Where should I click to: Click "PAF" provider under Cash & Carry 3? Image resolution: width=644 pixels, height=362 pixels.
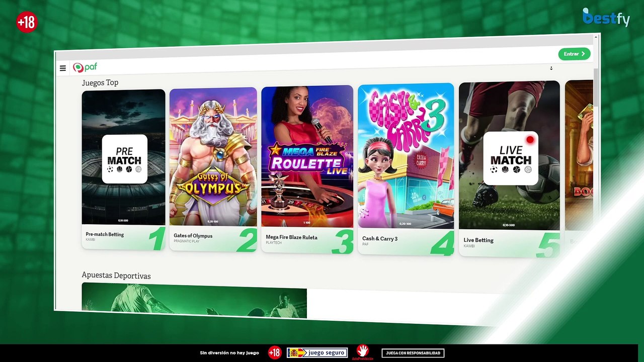(365, 244)
